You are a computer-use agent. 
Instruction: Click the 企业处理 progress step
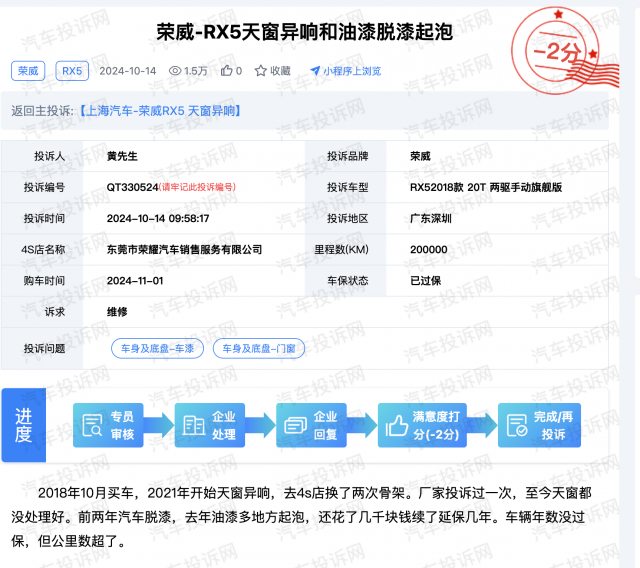(210, 425)
